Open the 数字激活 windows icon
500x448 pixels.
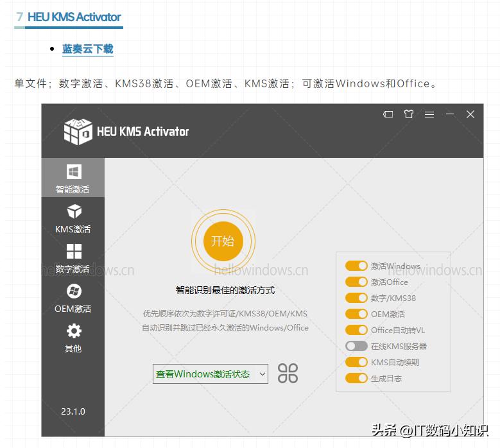point(74,252)
